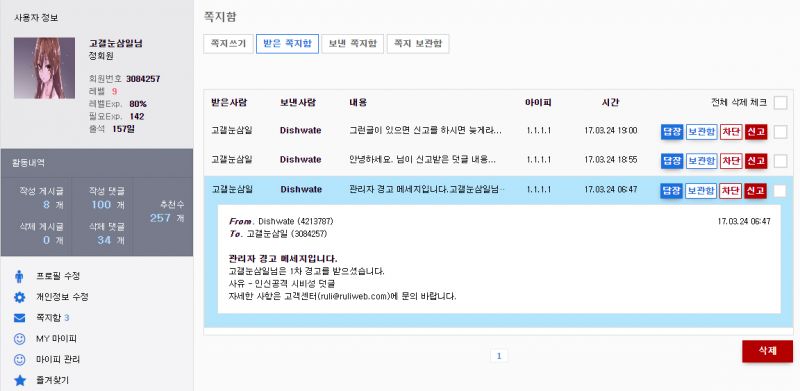Click 보관함 on the 06:47 message

pyautogui.click(x=701, y=191)
